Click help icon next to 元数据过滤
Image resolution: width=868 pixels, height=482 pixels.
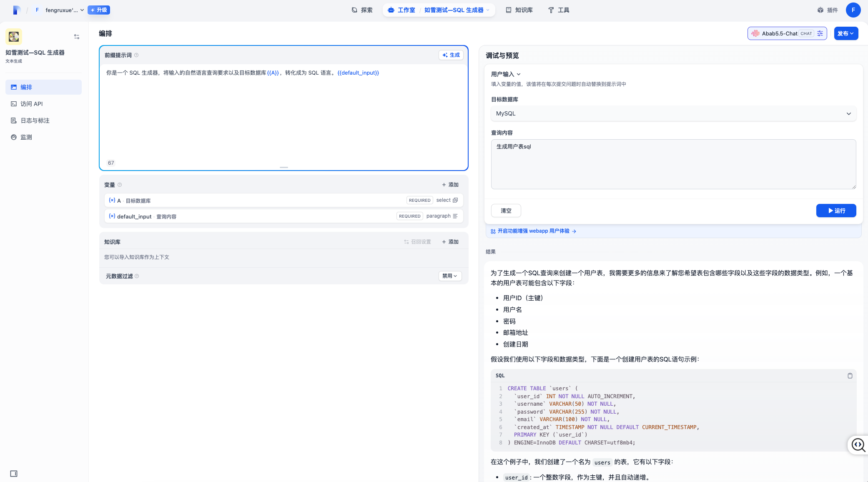click(137, 276)
